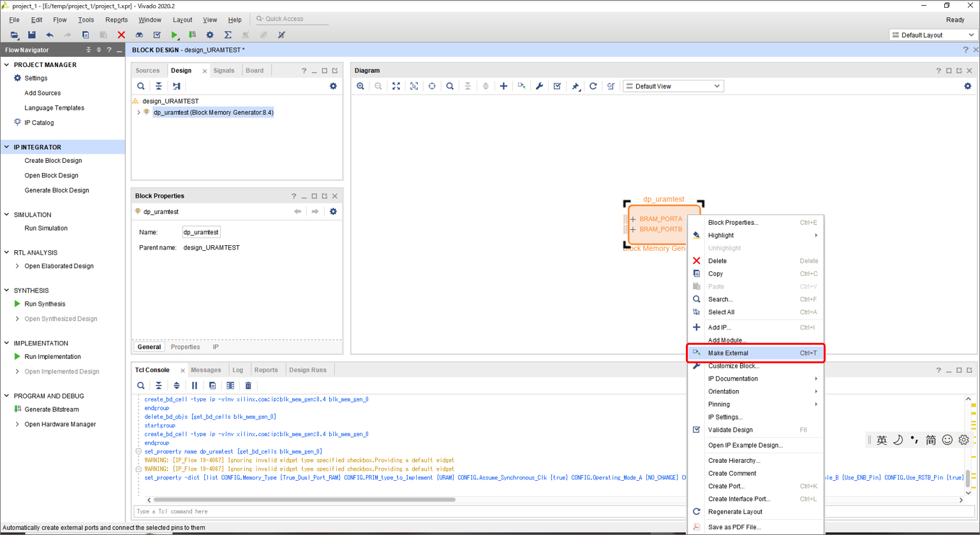Collapse the SIMULATION section in Flow Navigator

pyautogui.click(x=7, y=215)
